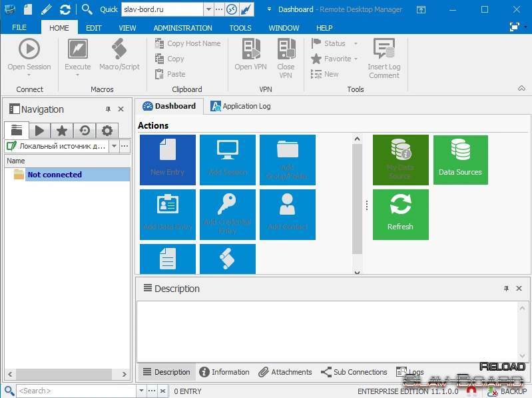
Task: Click the Open VPN icon
Action: click(x=251, y=49)
